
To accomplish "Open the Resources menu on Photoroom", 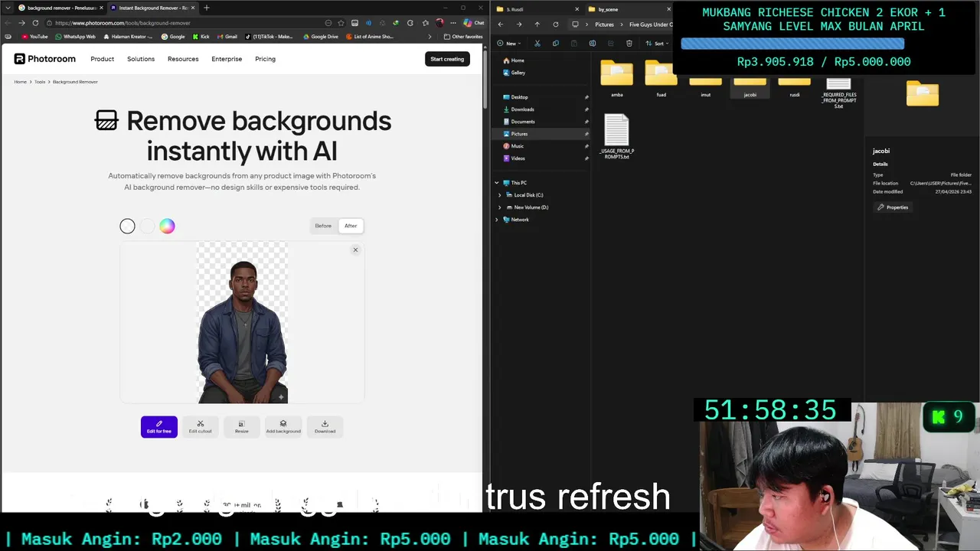I will point(183,59).
